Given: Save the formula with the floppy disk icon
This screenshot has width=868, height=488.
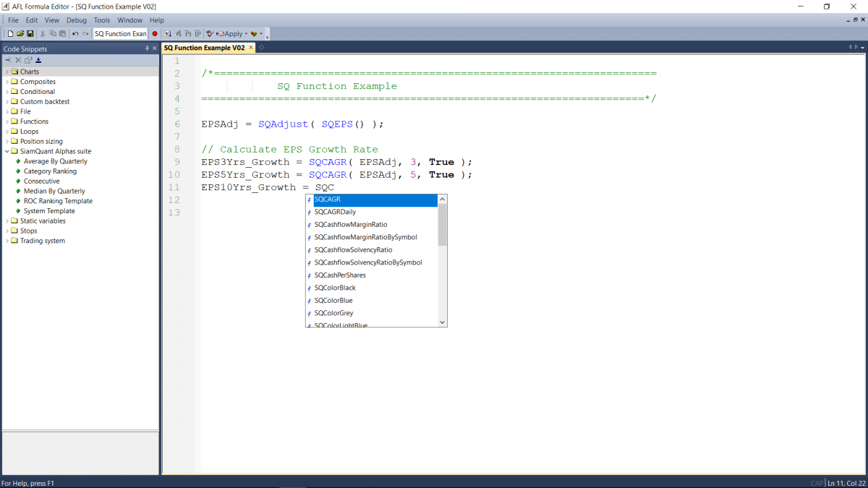Looking at the screenshot, I should click(30, 34).
